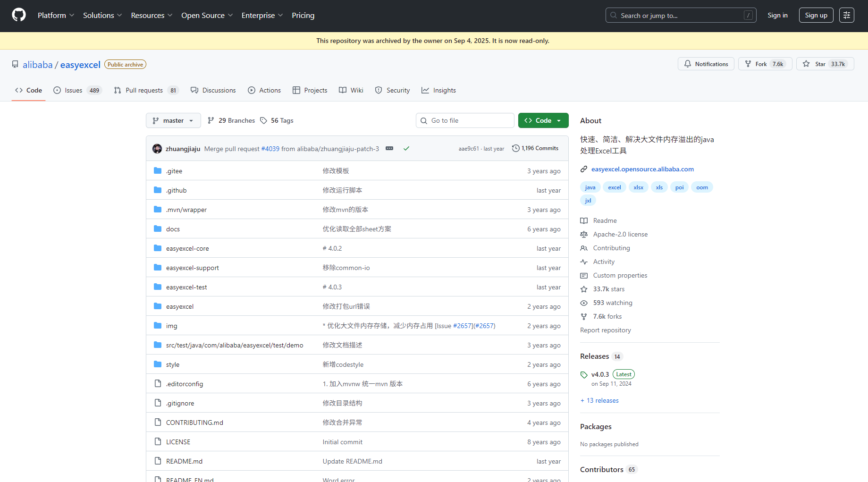Star the easyexcel repository

pos(825,64)
